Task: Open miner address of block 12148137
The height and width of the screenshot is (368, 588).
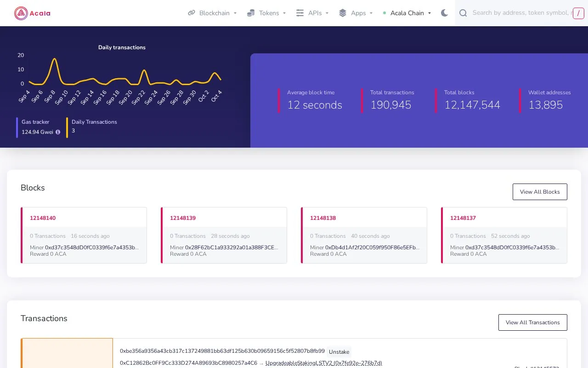Action: 512,247
